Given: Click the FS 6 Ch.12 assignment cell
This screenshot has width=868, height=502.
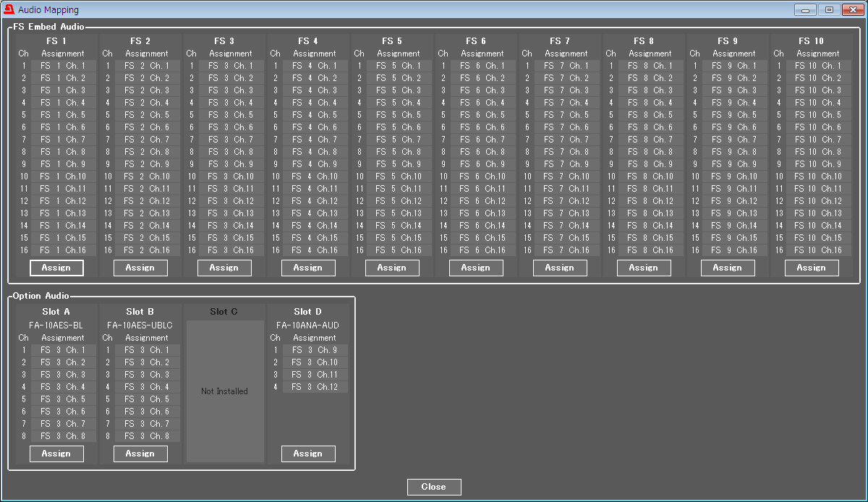Looking at the screenshot, I should click(482, 201).
